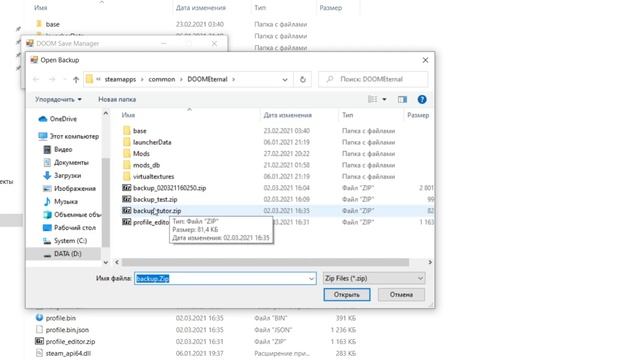Click the Поиск: DOOMEternal search box

tap(373, 79)
